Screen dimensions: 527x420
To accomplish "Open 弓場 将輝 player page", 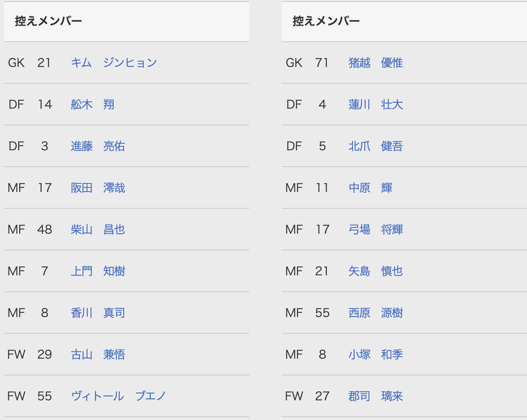I will pos(375,229).
